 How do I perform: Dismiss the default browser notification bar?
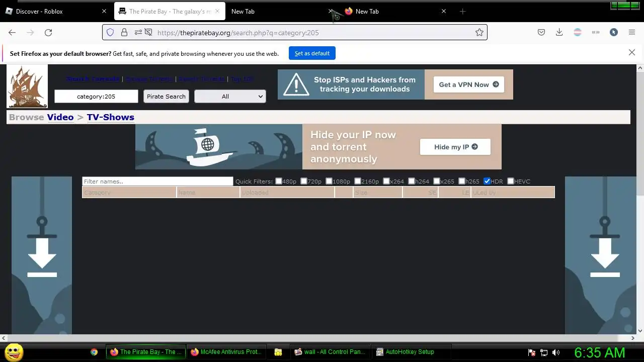click(x=632, y=52)
